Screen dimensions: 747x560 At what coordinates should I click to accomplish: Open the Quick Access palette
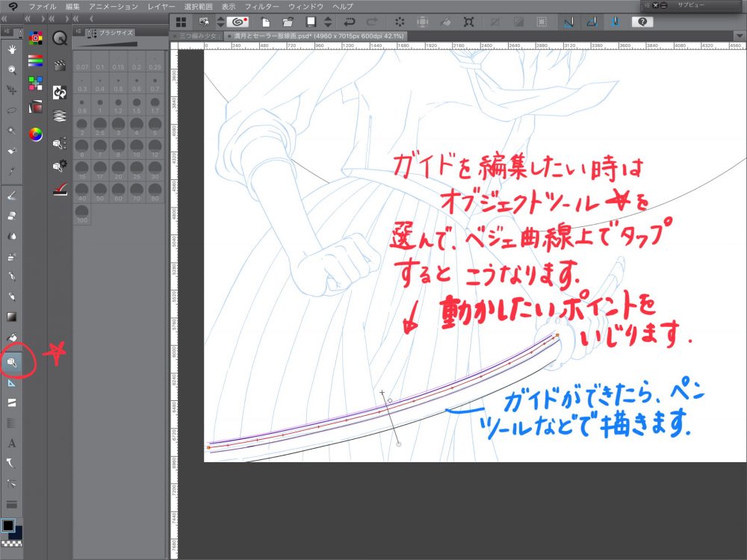pyautogui.click(x=60, y=37)
